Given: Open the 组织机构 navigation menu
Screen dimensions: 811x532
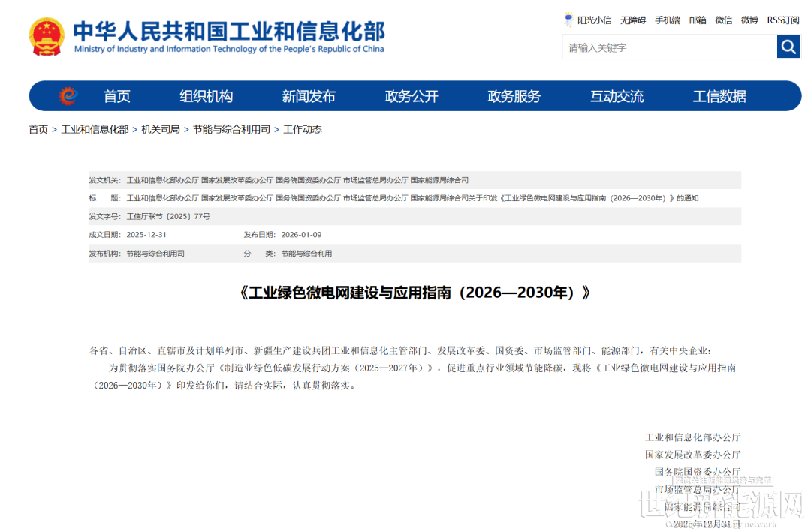Looking at the screenshot, I should 206,96.
